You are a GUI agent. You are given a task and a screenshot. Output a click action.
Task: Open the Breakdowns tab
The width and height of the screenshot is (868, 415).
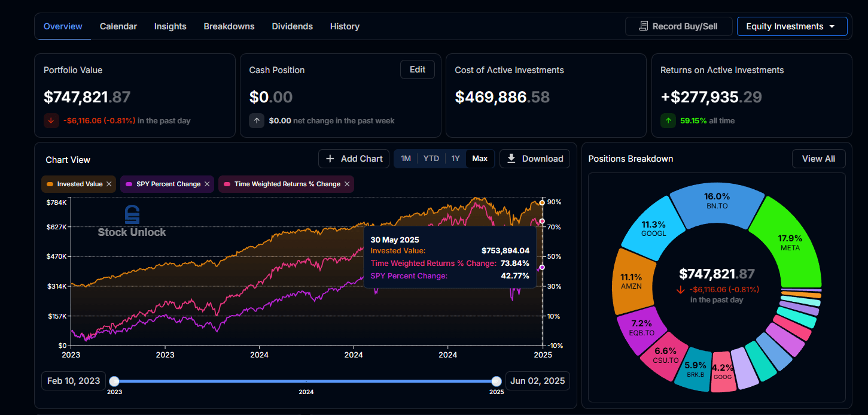[x=229, y=26]
